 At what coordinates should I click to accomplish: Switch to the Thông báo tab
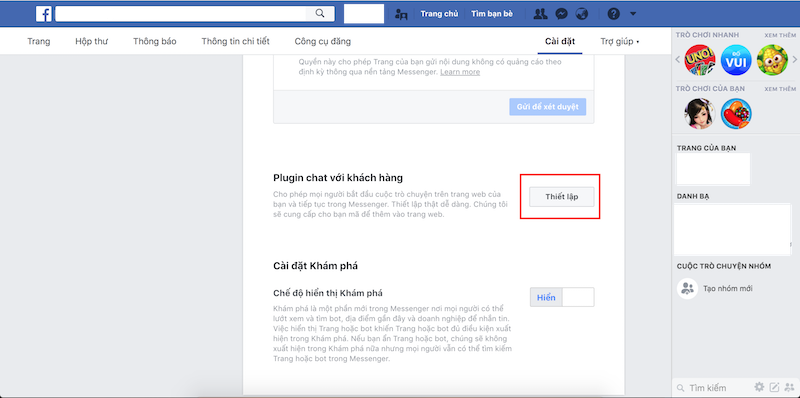pyautogui.click(x=155, y=41)
